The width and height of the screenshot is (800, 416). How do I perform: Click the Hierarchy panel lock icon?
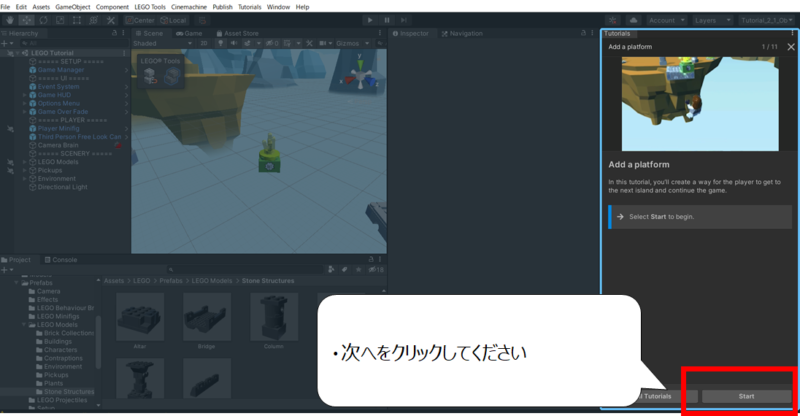tap(114, 33)
